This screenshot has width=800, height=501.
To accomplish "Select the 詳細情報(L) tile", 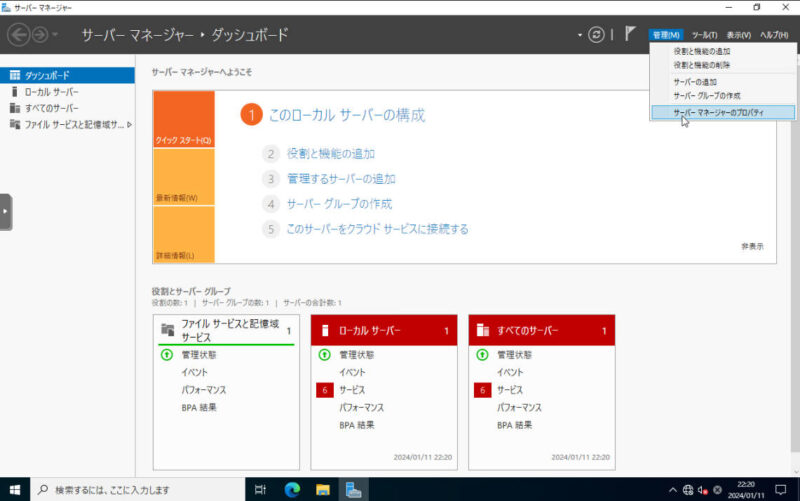I will pos(184,235).
